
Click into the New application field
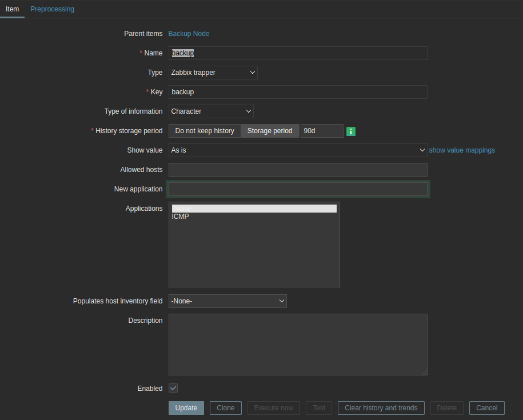(297, 189)
